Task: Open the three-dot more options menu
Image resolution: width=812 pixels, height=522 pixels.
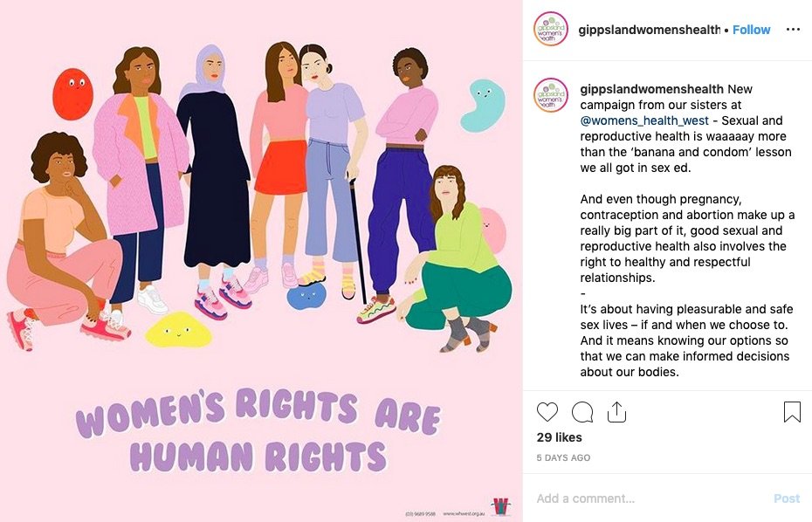Action: pyautogui.click(x=792, y=30)
